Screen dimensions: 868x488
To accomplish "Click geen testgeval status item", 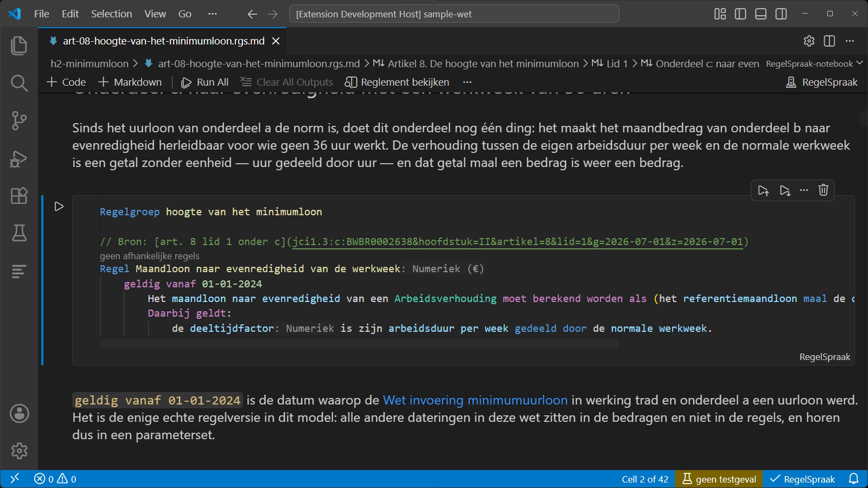I will (x=719, y=479).
